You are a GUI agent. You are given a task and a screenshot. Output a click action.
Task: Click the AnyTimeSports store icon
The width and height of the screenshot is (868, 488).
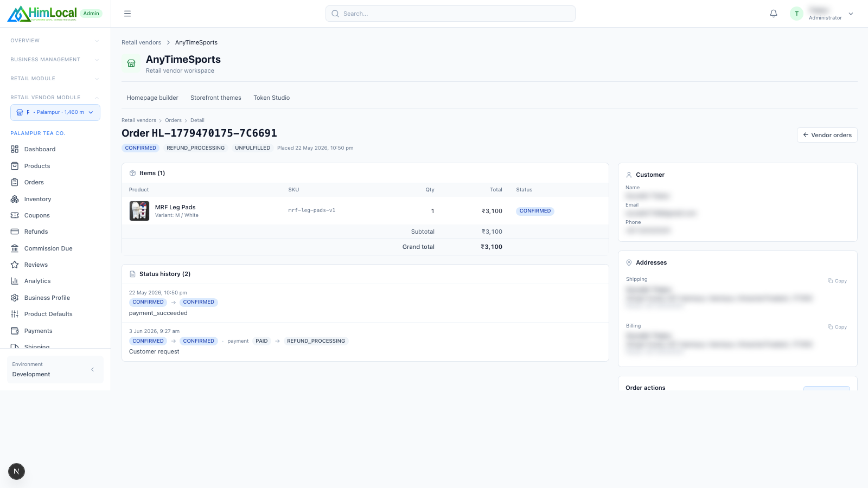[x=131, y=63]
